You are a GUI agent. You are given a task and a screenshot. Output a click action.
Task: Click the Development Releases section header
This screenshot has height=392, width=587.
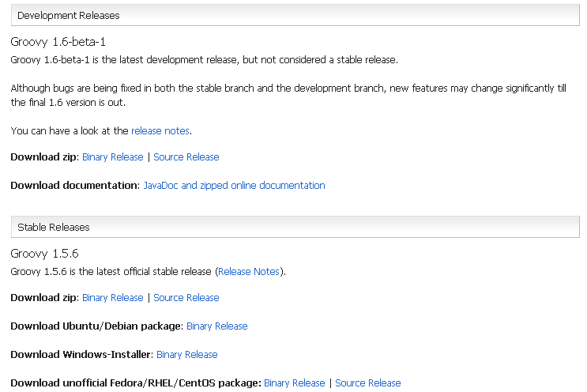(x=295, y=15)
